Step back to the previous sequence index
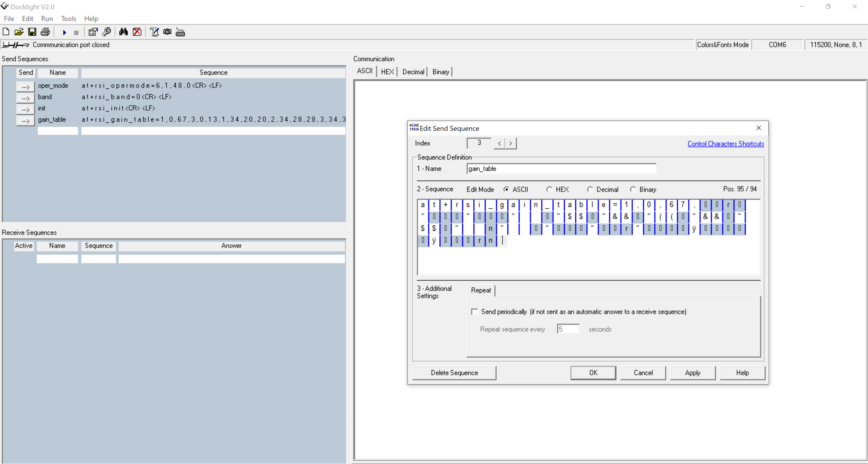Screen dimensions: 868x464 coord(499,143)
